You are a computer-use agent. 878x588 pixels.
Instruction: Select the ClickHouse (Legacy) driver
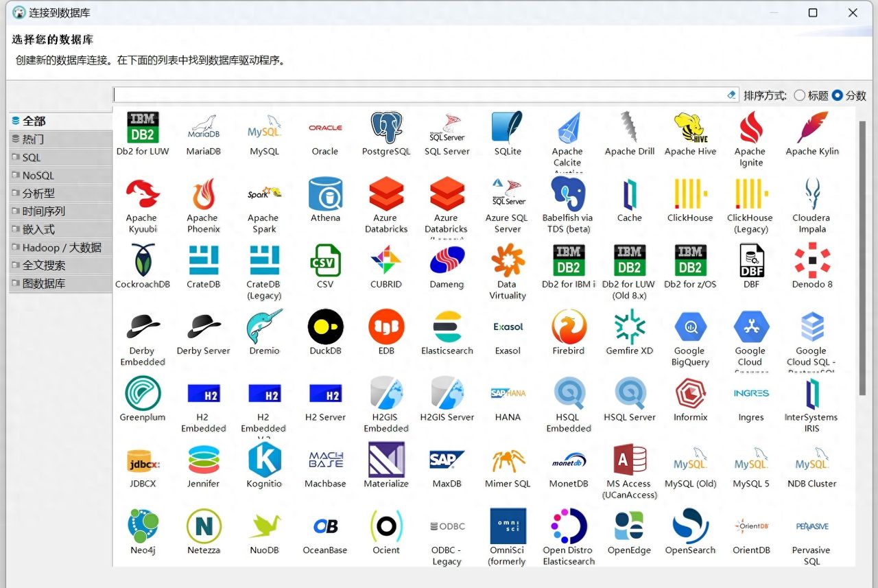[x=751, y=194]
